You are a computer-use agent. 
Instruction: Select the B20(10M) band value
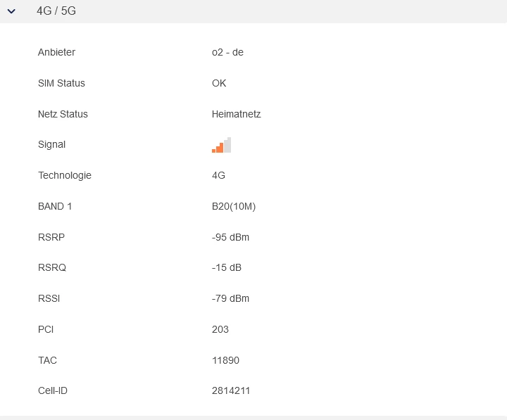point(234,206)
